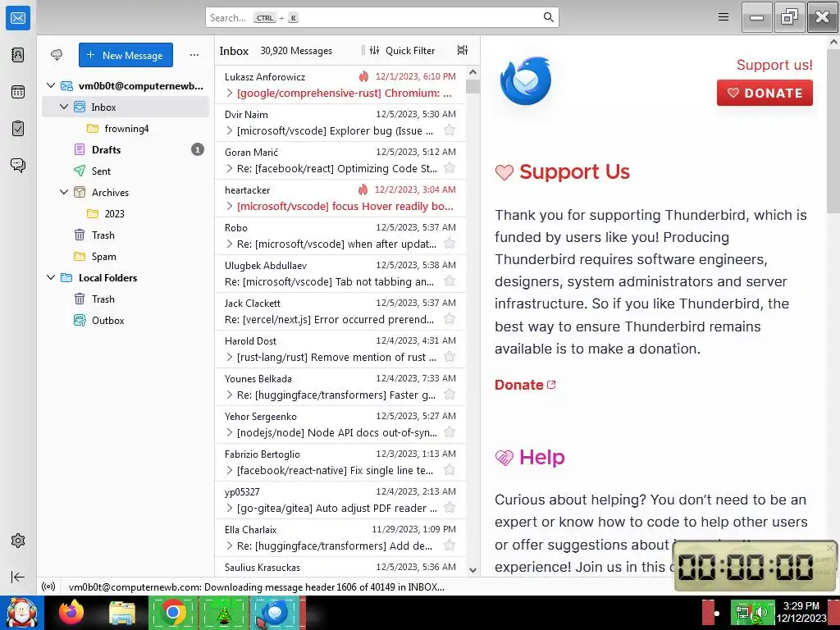Expand the Dvir Naim thread
Image resolution: width=840 pixels, height=630 pixels.
230,130
